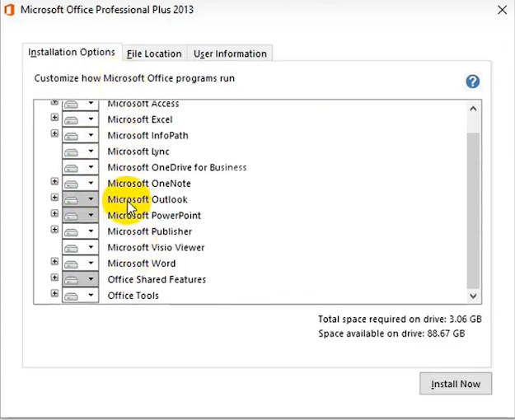
Task: Click the drive icon beside Microsoft Excel
Action: pyautogui.click(x=73, y=119)
